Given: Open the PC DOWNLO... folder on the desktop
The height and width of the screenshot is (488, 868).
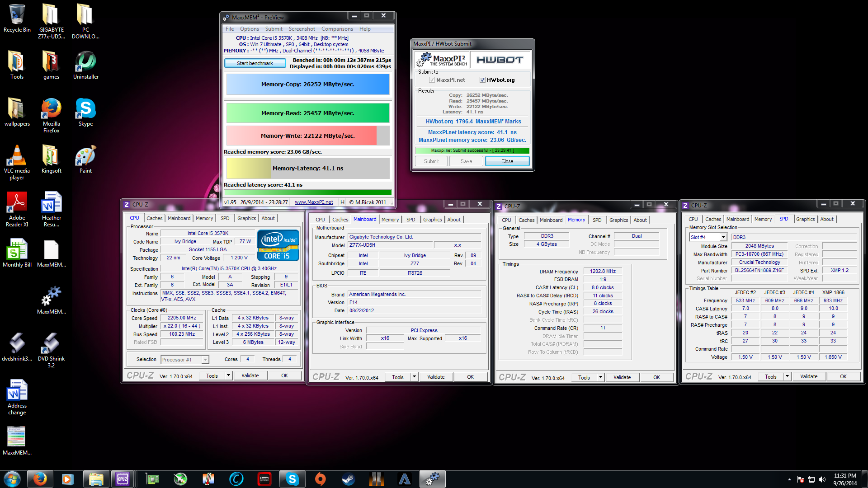Looking at the screenshot, I should (x=85, y=21).
